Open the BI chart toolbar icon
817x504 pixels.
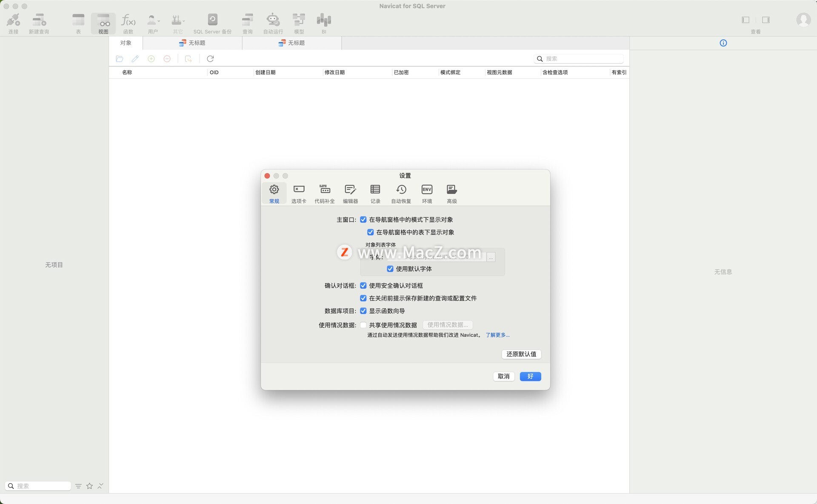[324, 23]
